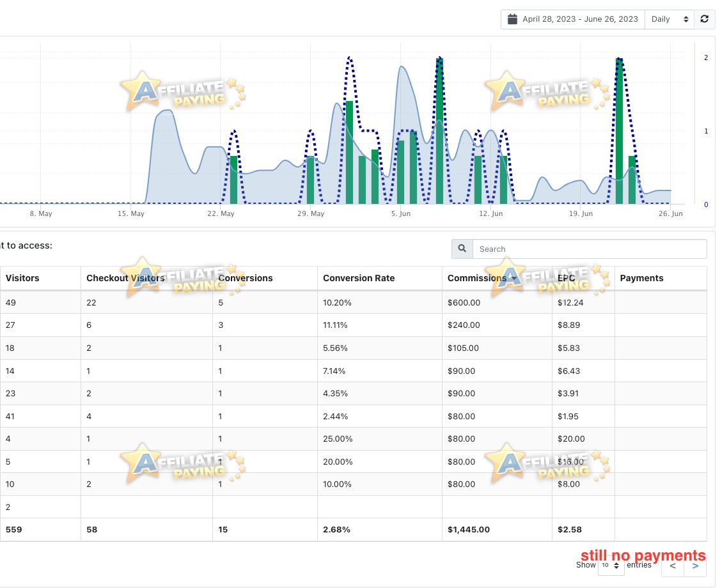Viewport: 720px width, 588px height.
Task: Sort by the Conversions column header
Action: [x=245, y=278]
